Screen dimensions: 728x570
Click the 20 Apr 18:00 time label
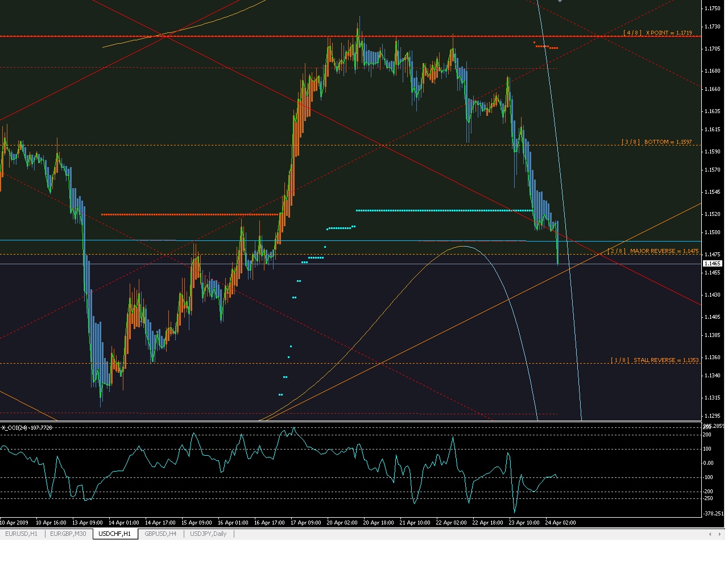pos(378,522)
